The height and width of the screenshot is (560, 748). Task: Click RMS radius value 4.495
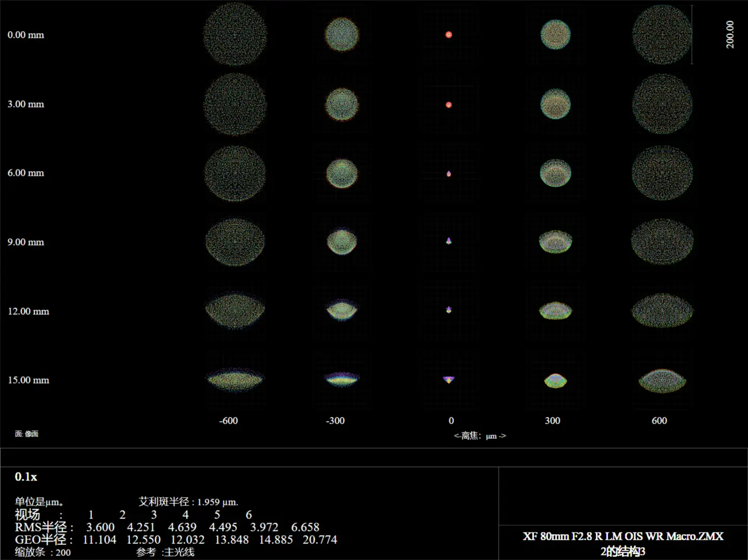[223, 527]
